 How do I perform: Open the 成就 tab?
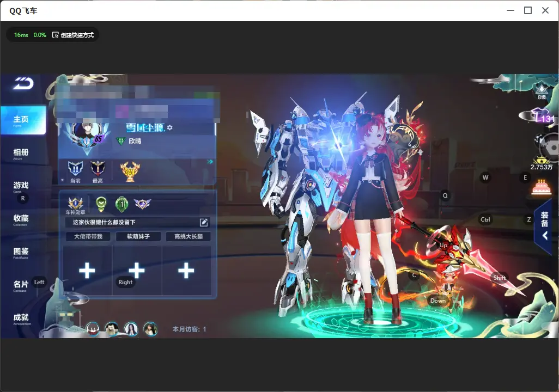[x=21, y=318]
